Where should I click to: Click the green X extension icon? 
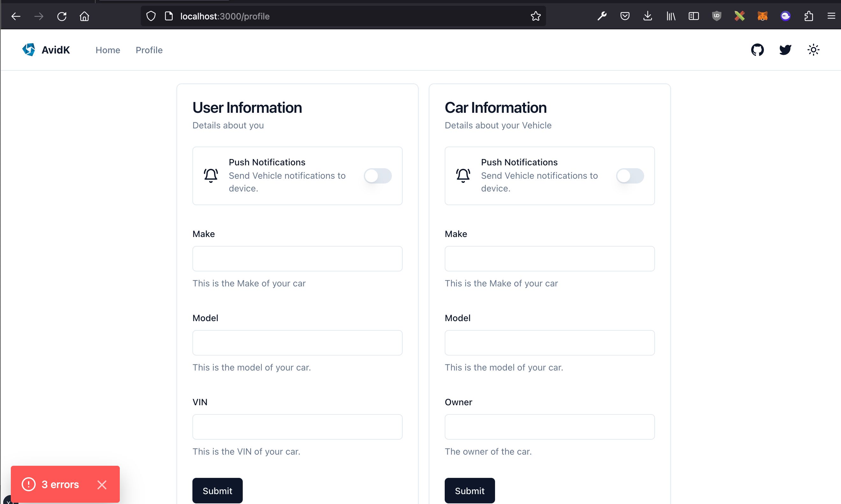(739, 16)
